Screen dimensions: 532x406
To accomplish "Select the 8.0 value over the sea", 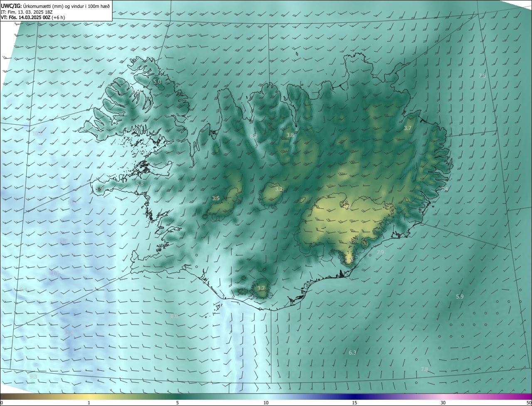I will pyautogui.click(x=174, y=316).
